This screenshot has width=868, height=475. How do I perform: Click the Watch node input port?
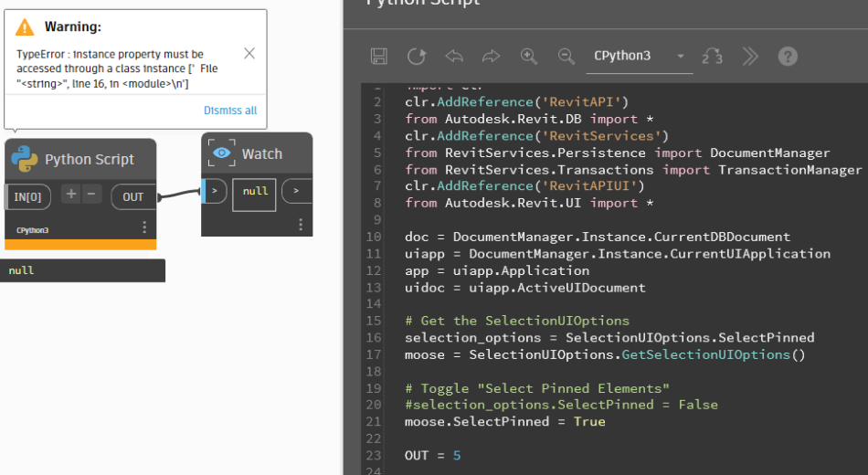point(214,191)
